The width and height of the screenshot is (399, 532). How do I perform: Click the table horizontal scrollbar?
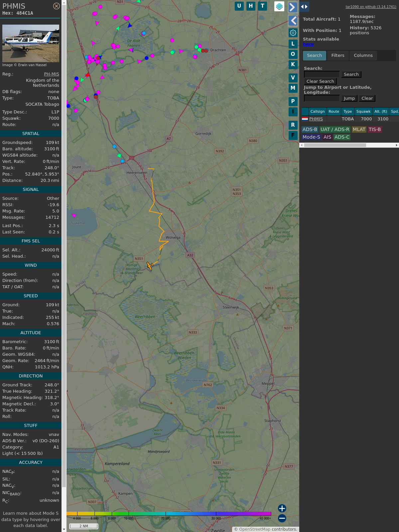point(335,145)
